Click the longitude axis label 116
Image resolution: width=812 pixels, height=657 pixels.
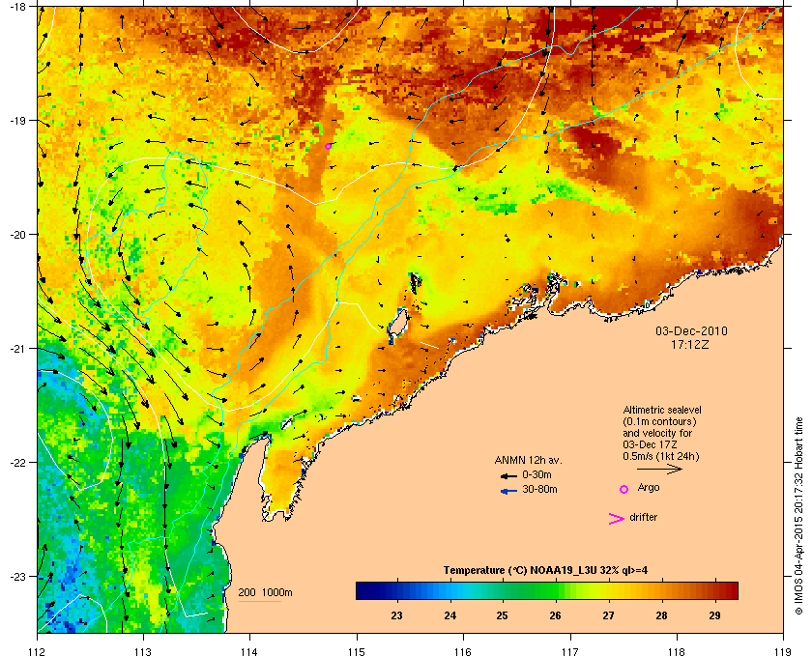tap(463, 652)
